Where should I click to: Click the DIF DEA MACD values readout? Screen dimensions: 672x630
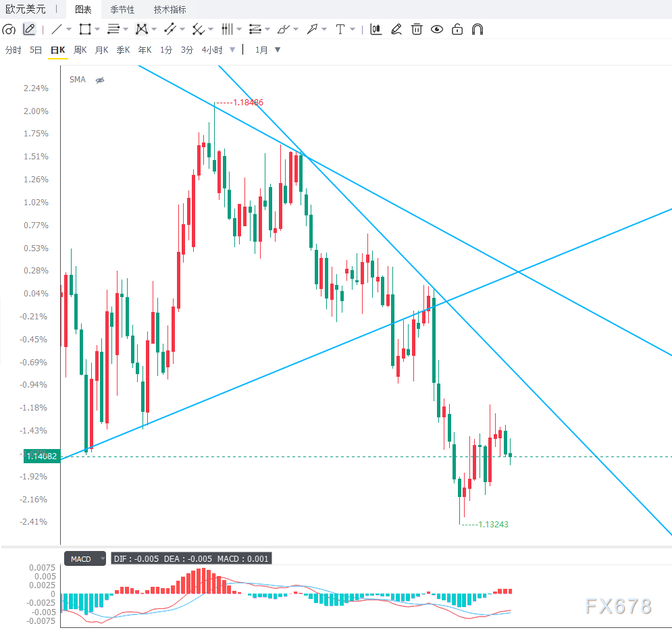point(191,559)
